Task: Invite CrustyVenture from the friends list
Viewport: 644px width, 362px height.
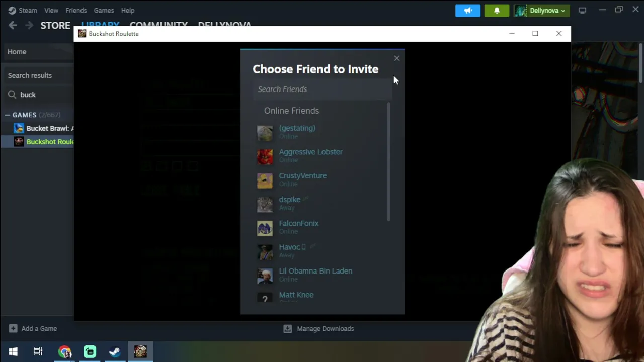Action: [322, 179]
